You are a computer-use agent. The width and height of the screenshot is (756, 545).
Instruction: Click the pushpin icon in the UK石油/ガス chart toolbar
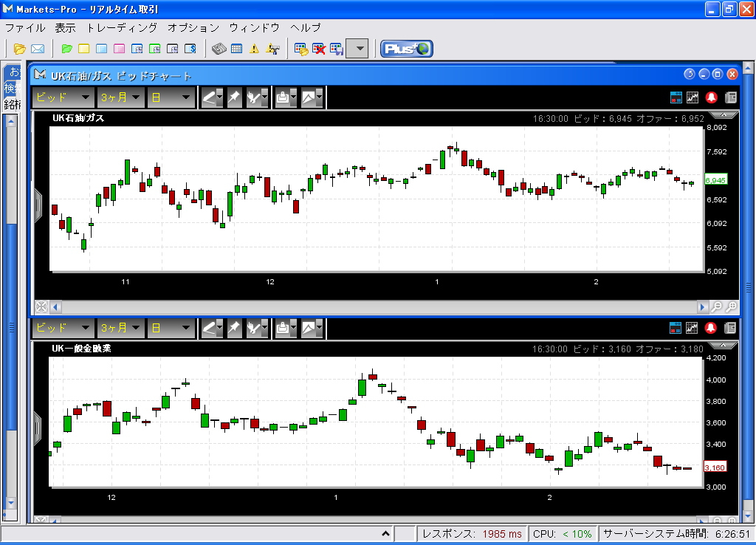[234, 97]
